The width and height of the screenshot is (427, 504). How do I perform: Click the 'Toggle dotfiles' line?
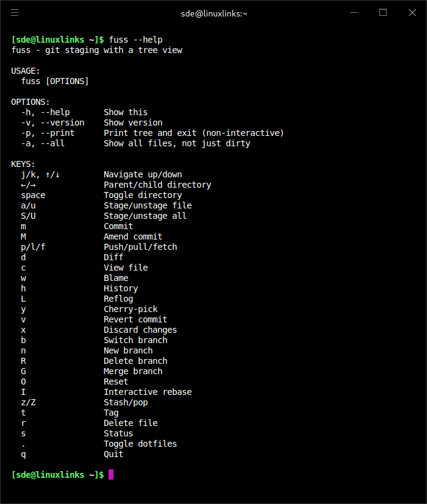click(140, 444)
